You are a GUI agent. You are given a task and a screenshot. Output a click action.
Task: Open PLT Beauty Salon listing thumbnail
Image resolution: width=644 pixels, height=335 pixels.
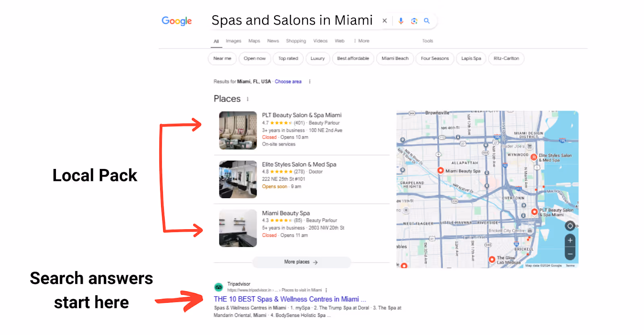pos(238,130)
